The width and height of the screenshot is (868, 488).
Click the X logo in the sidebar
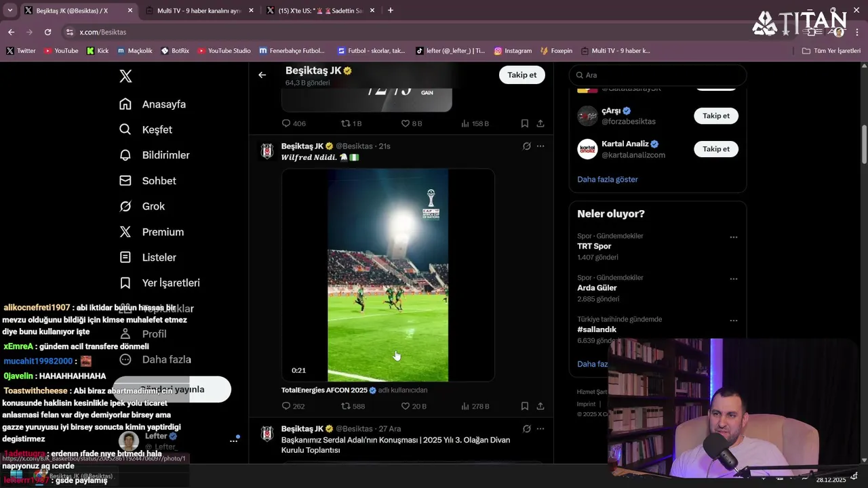point(125,76)
